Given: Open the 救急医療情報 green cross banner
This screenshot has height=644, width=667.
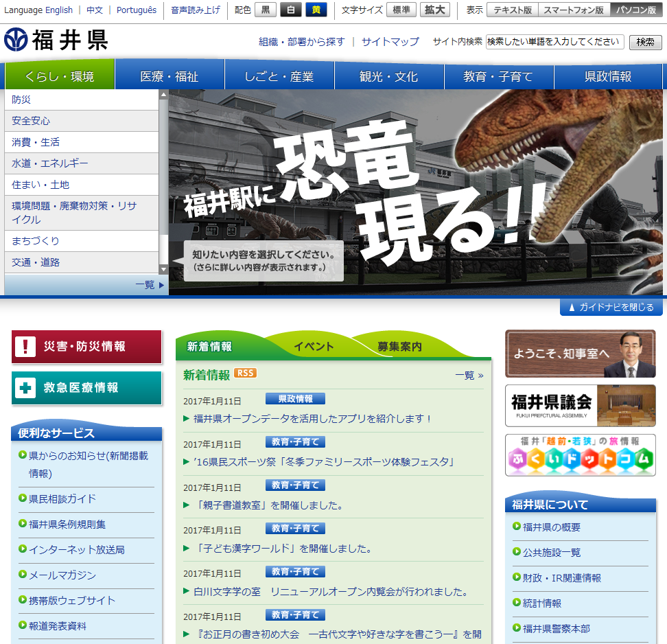Looking at the screenshot, I should pos(86,388).
